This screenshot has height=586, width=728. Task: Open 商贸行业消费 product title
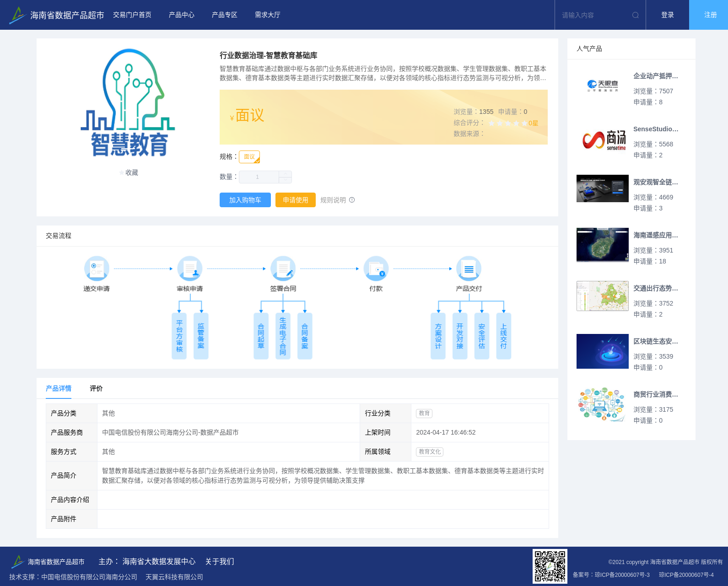point(656,394)
